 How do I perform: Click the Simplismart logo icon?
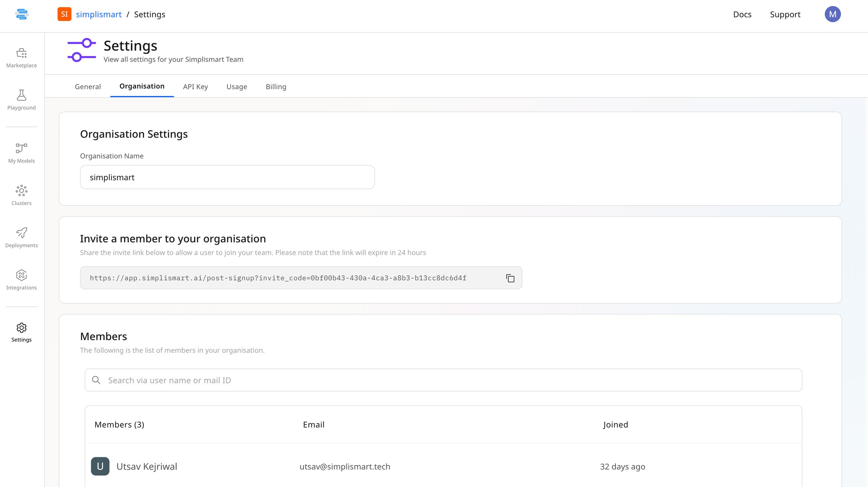click(21, 14)
